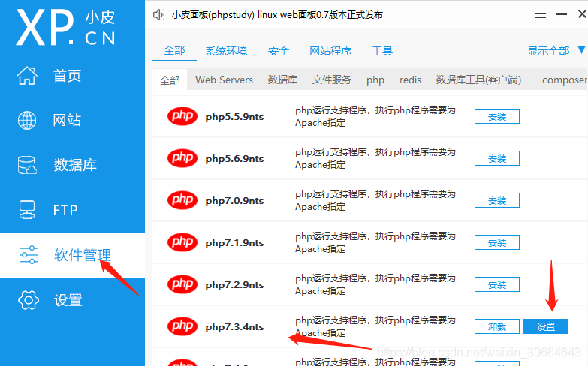The image size is (588, 366).
Task: Expand the 显示全部 dropdown
Action: point(548,51)
